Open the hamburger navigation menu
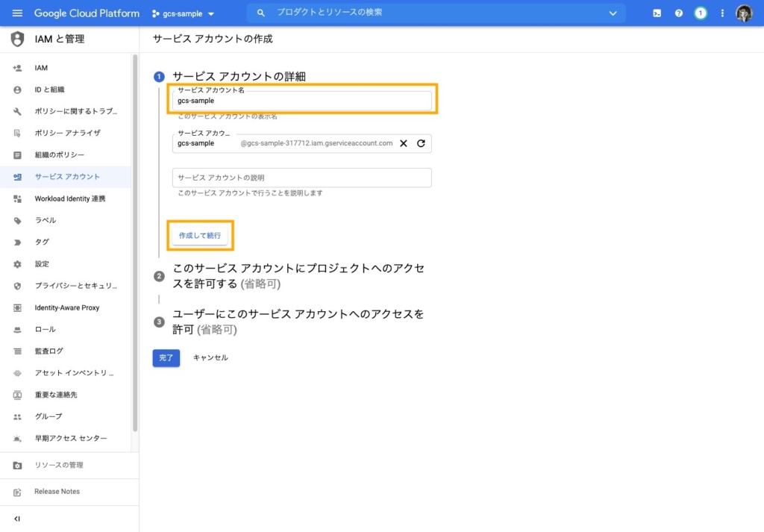 click(17, 13)
